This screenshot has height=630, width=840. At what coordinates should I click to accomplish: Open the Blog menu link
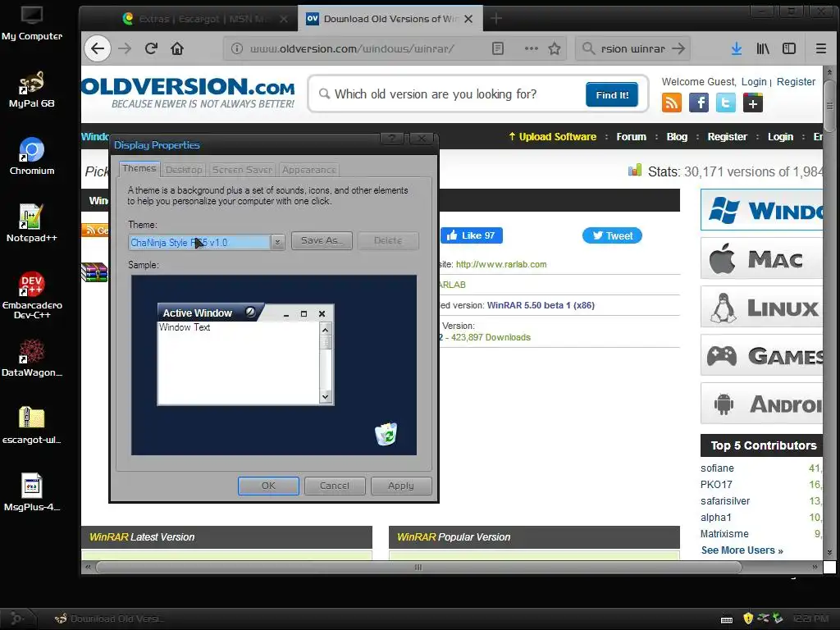(x=677, y=137)
